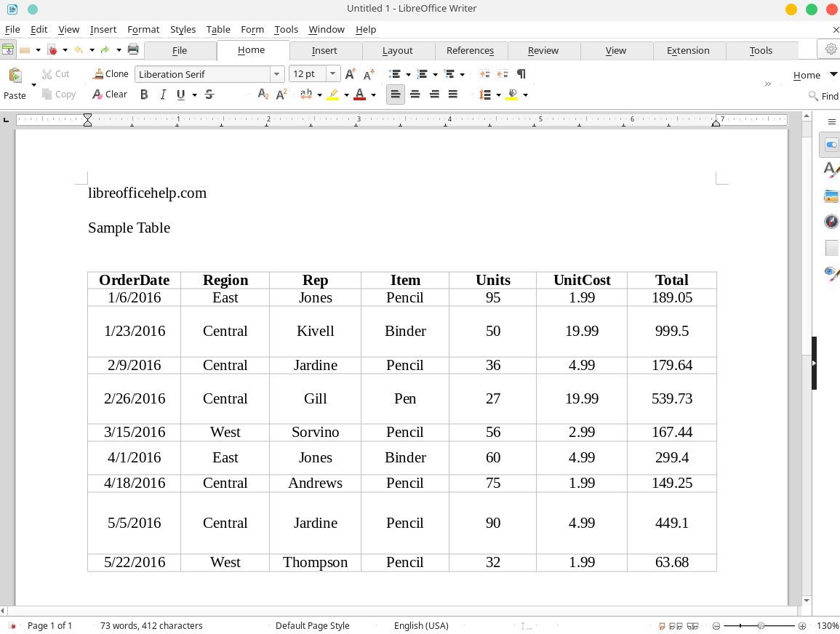
Task: Align paragraph right
Action: tap(434, 95)
